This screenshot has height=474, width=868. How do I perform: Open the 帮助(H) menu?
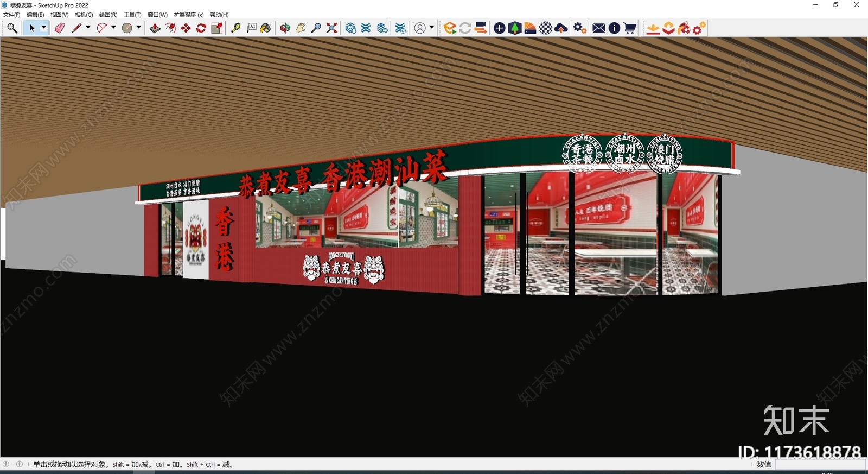click(x=220, y=15)
